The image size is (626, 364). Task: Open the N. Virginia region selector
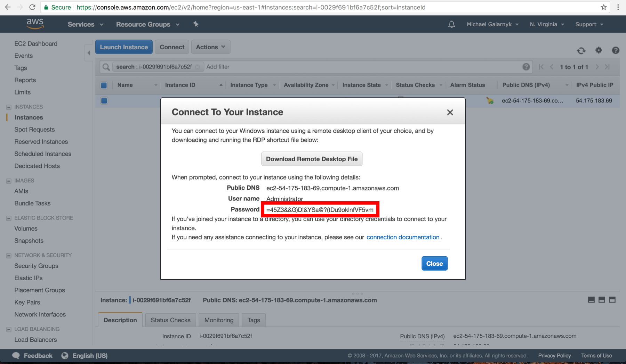click(546, 24)
